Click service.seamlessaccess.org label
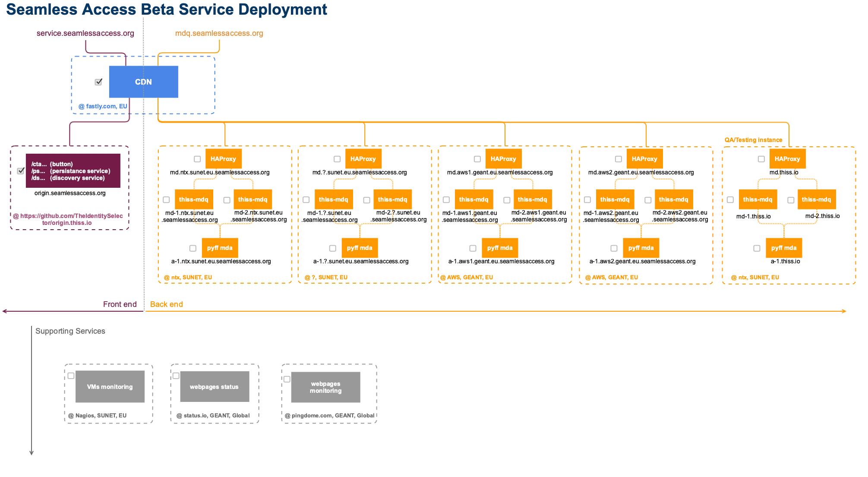This screenshot has height=477, width=868. 85,33
